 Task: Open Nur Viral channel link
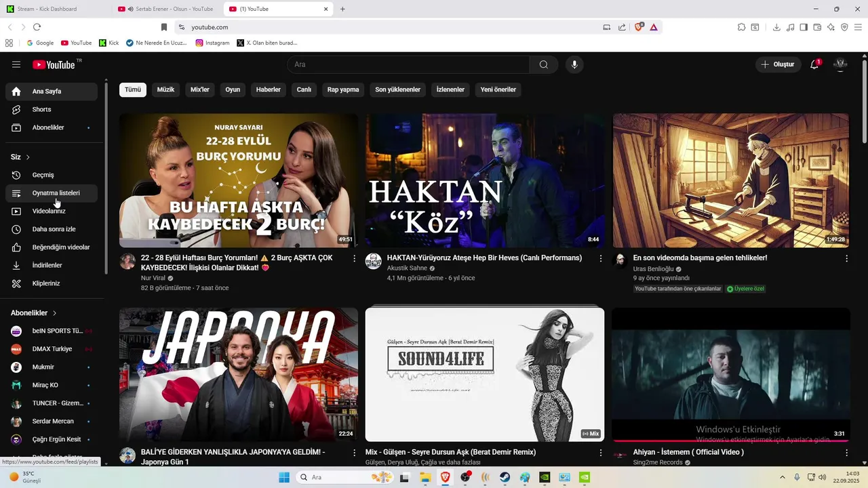[x=153, y=278]
